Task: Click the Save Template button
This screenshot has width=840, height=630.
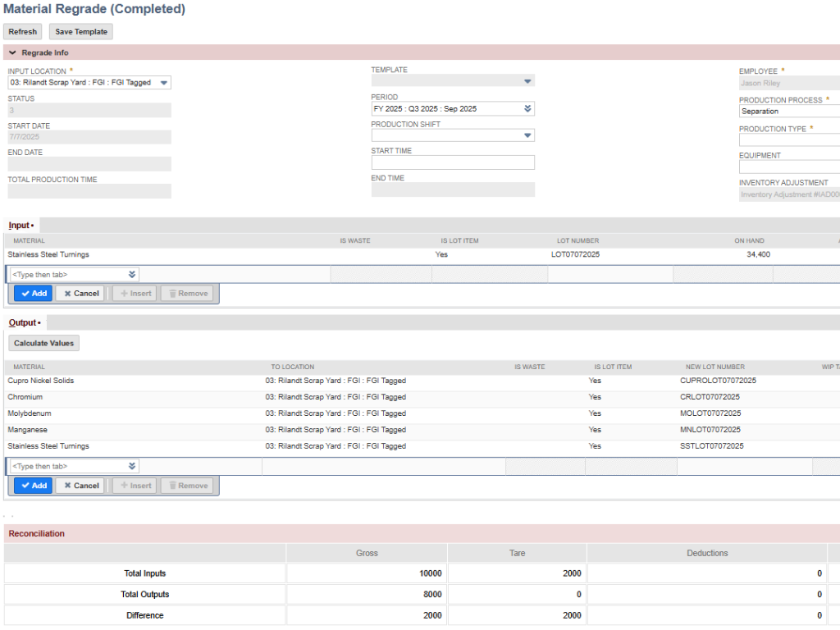Action: (80, 31)
